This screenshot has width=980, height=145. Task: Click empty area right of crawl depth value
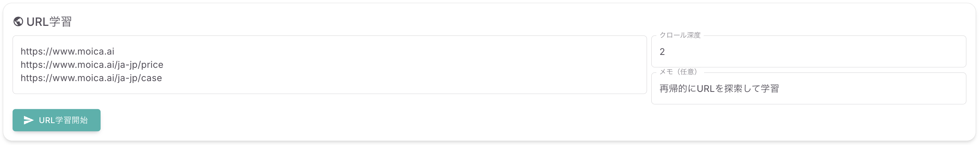(814, 52)
